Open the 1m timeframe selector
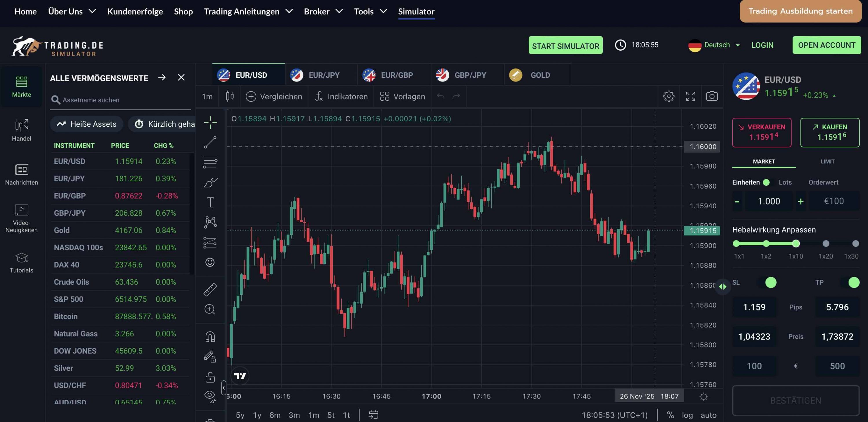This screenshot has height=422, width=868. coord(207,97)
